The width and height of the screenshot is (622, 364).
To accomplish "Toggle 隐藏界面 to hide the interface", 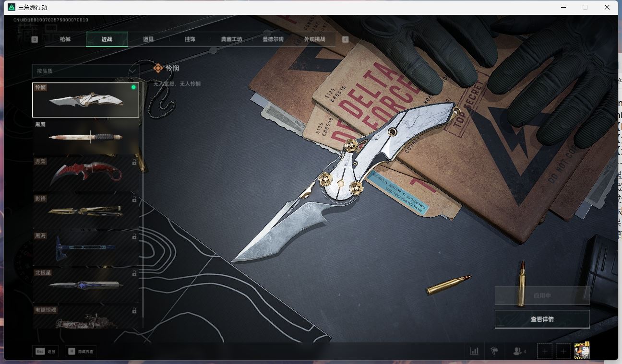I will point(81,352).
